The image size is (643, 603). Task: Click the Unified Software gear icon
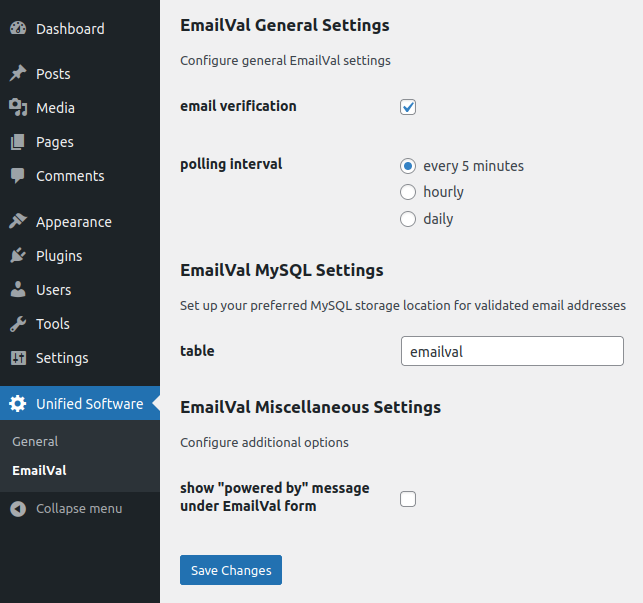pyautogui.click(x=18, y=404)
